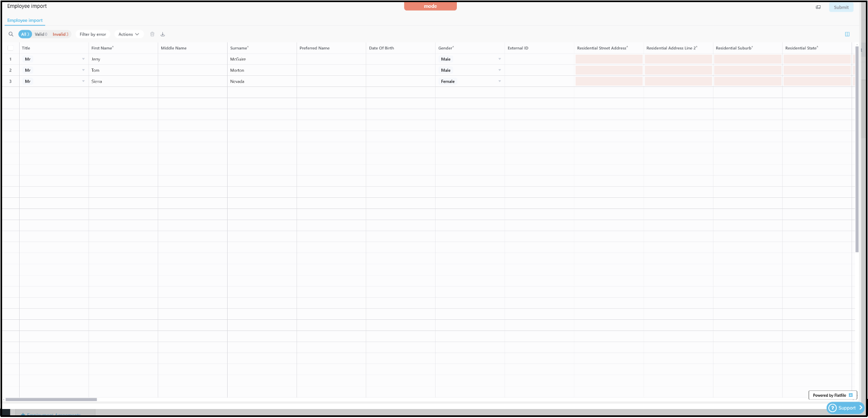Toggle the select-all rows checkbox

tap(11, 48)
